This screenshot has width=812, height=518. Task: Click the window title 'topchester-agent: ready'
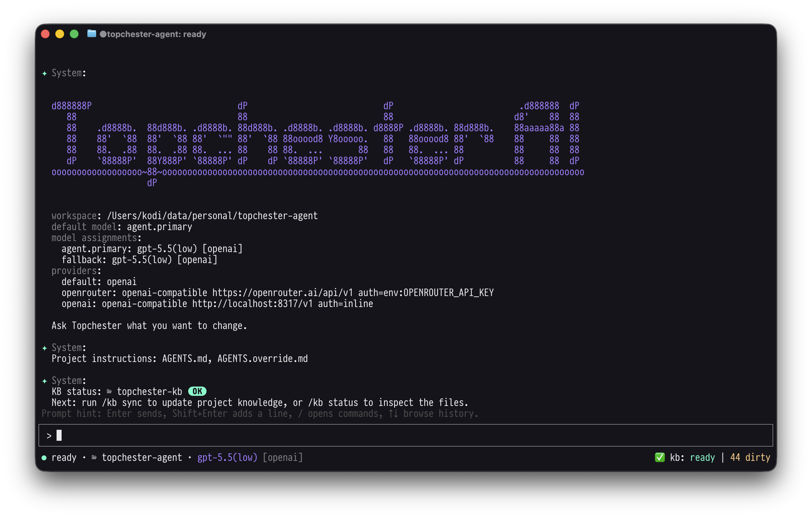coord(156,34)
